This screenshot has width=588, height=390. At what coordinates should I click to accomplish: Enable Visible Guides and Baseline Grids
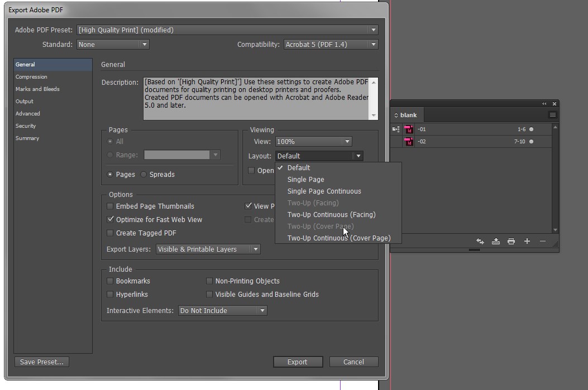tap(209, 295)
